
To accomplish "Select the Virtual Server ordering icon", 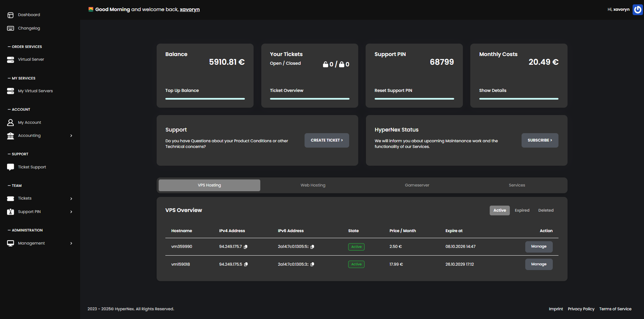I will (x=10, y=59).
